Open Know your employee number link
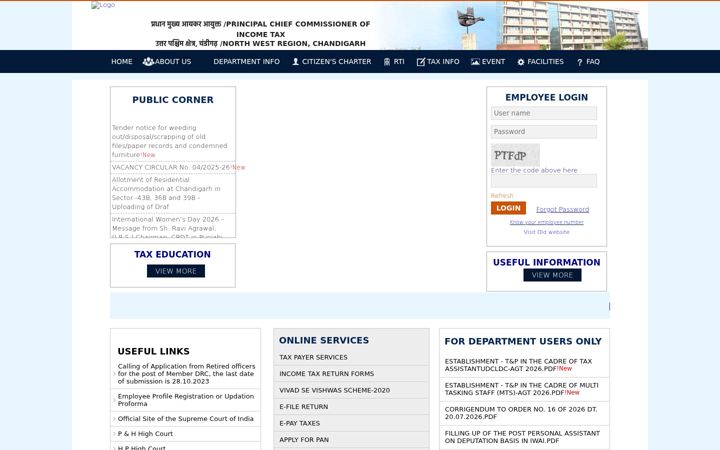Image resolution: width=720 pixels, height=450 pixels. tap(546, 222)
